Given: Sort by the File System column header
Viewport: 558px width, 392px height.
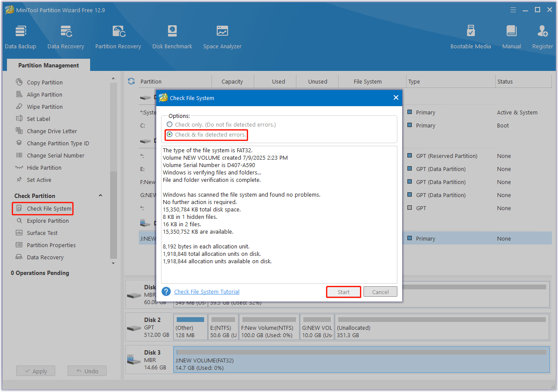Looking at the screenshot, I should point(368,81).
